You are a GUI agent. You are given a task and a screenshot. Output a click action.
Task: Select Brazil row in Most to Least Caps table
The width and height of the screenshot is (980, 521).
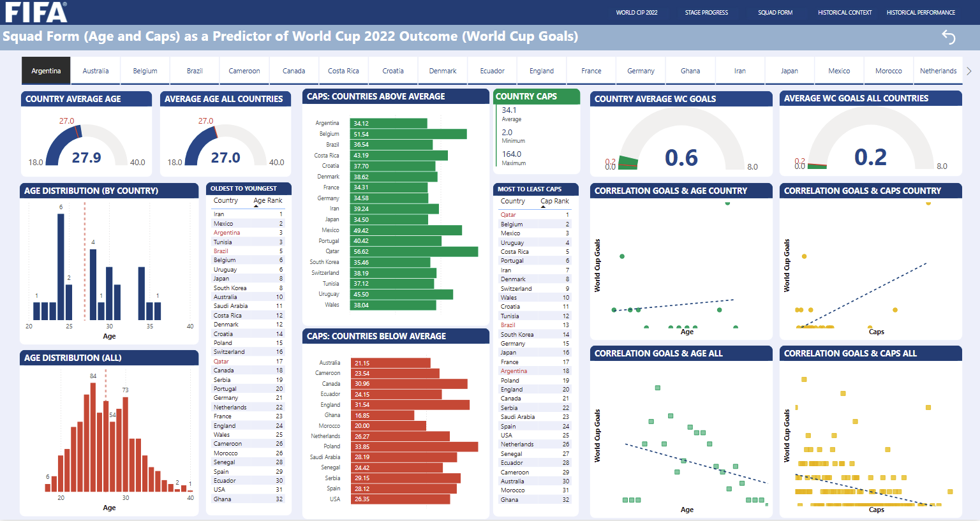point(535,325)
